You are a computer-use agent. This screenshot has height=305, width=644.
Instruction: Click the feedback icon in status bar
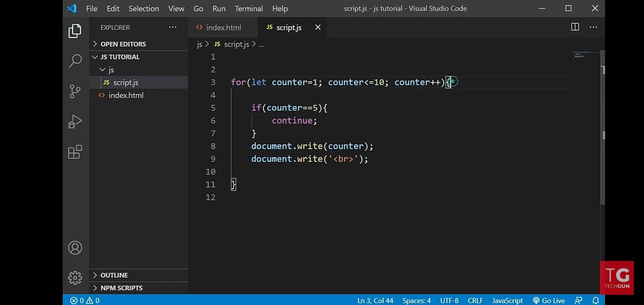[x=578, y=301]
